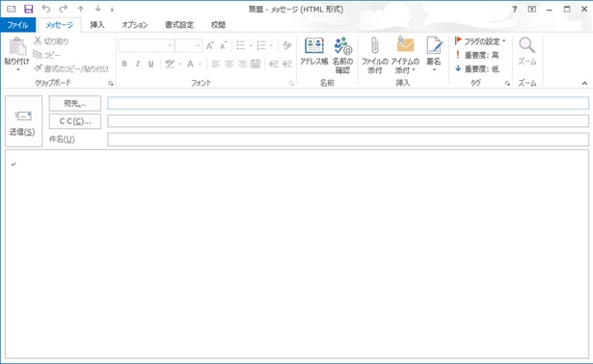Viewport: 593px width, 364px height.
Task: Open the アドレス帳 address book
Action: tap(314, 52)
